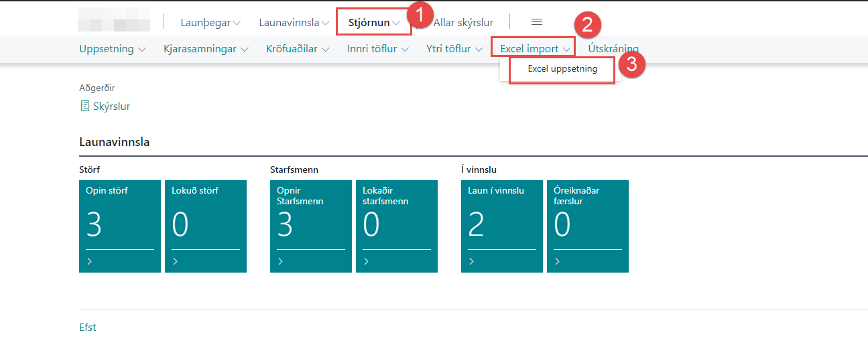The width and height of the screenshot is (868, 357).
Task: Click the hamburger menu icon in top navigation
Action: tap(536, 22)
